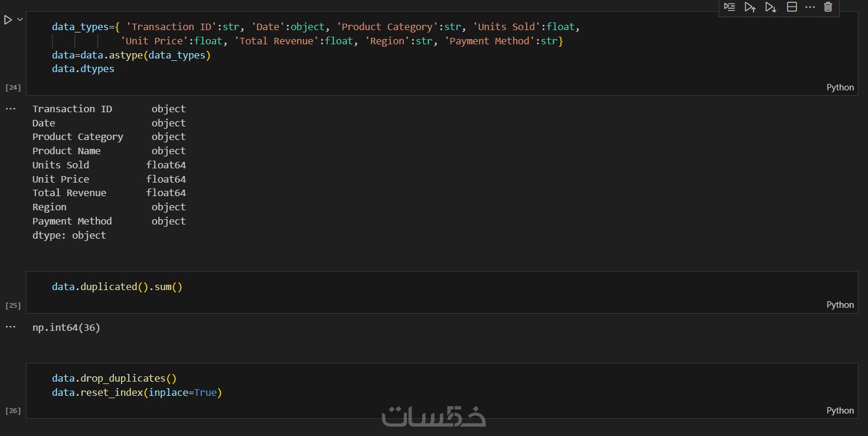Click the 'Product Category' output row
This screenshot has height=436, width=868.
click(x=109, y=137)
